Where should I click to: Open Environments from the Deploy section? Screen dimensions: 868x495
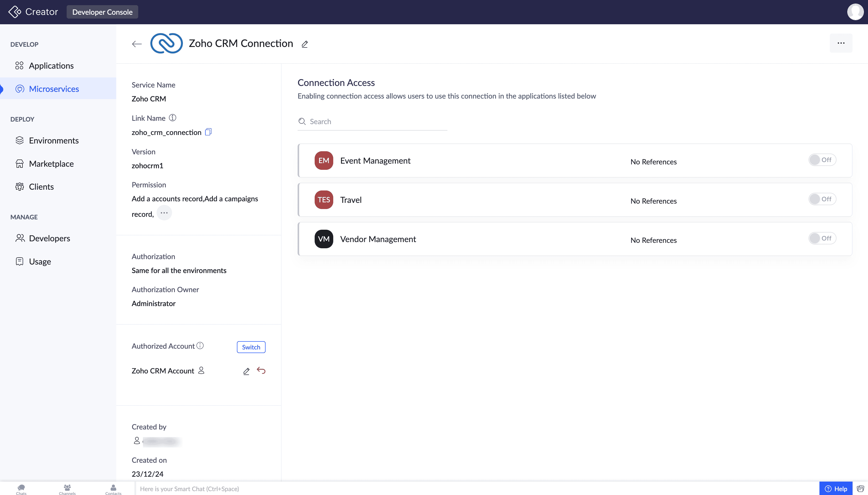point(53,140)
